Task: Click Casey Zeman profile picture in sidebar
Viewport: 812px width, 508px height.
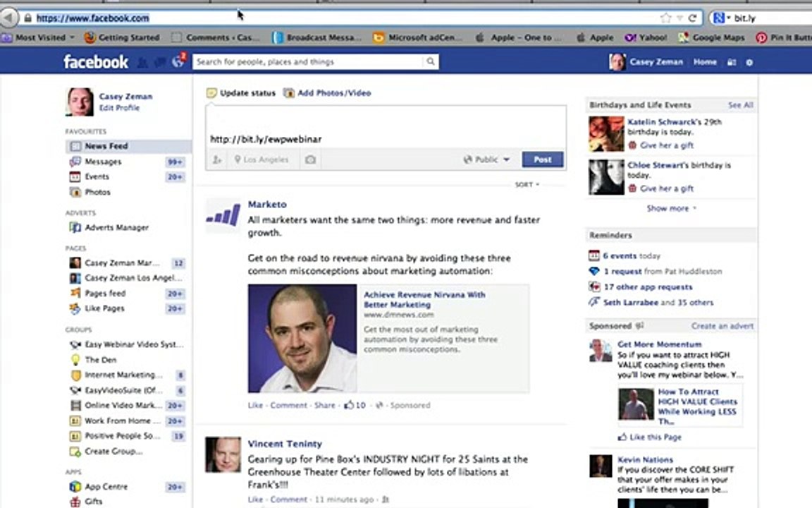Action: [x=80, y=102]
